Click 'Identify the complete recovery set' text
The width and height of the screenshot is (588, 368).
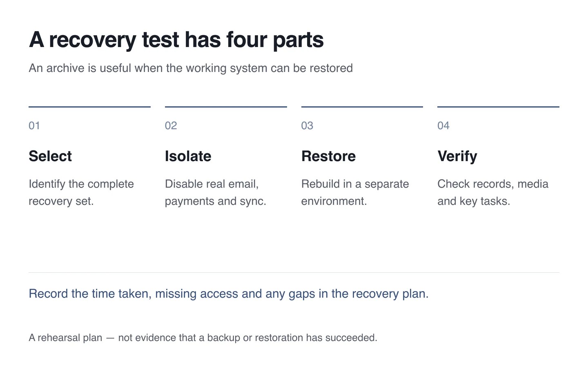click(x=81, y=193)
